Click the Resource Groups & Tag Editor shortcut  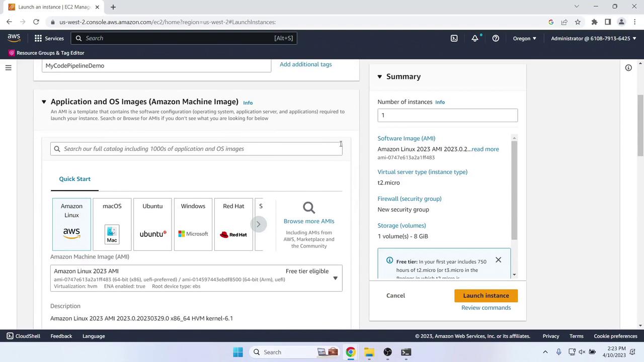[x=46, y=53]
